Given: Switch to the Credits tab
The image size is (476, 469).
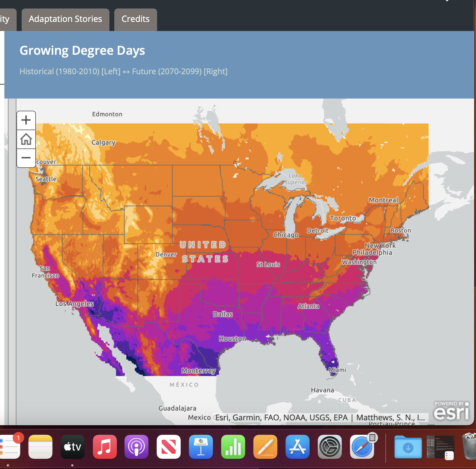Looking at the screenshot, I should click(x=136, y=19).
